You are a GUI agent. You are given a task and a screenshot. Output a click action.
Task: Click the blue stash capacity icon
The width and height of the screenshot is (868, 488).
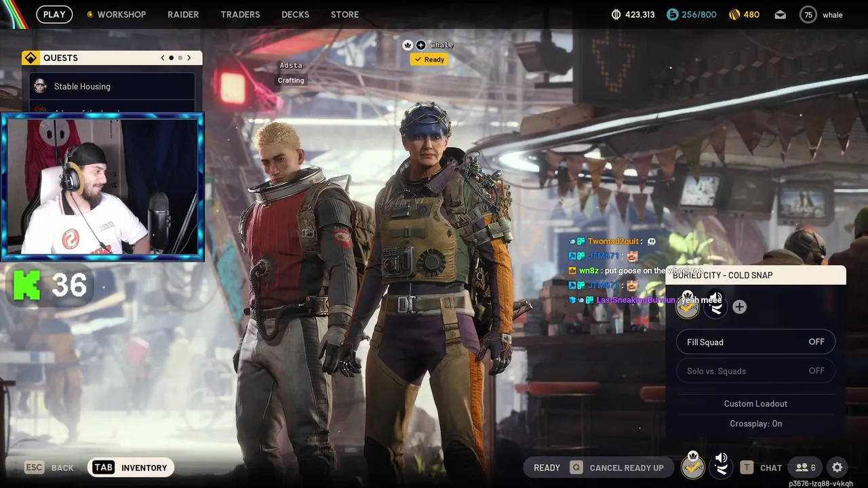[672, 14]
